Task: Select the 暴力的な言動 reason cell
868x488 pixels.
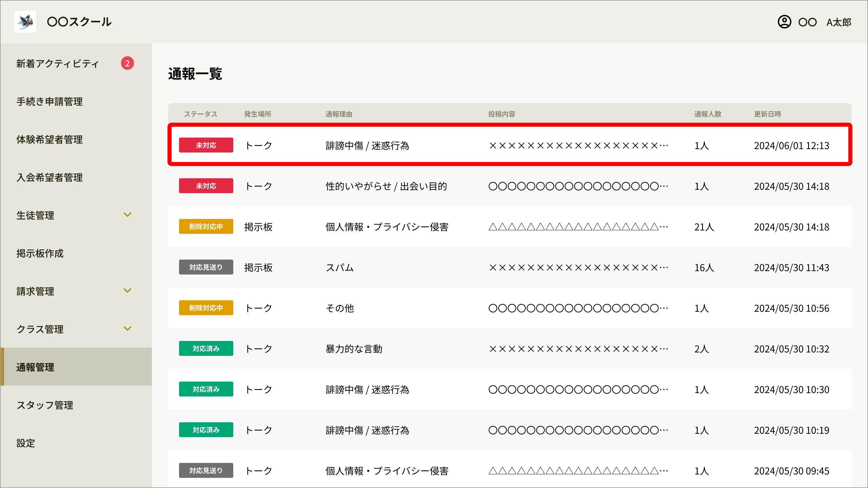Action: click(354, 349)
